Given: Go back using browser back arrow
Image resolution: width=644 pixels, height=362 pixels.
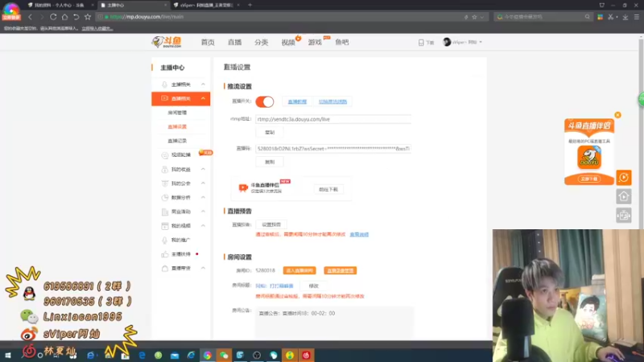Looking at the screenshot, I should (x=31, y=17).
